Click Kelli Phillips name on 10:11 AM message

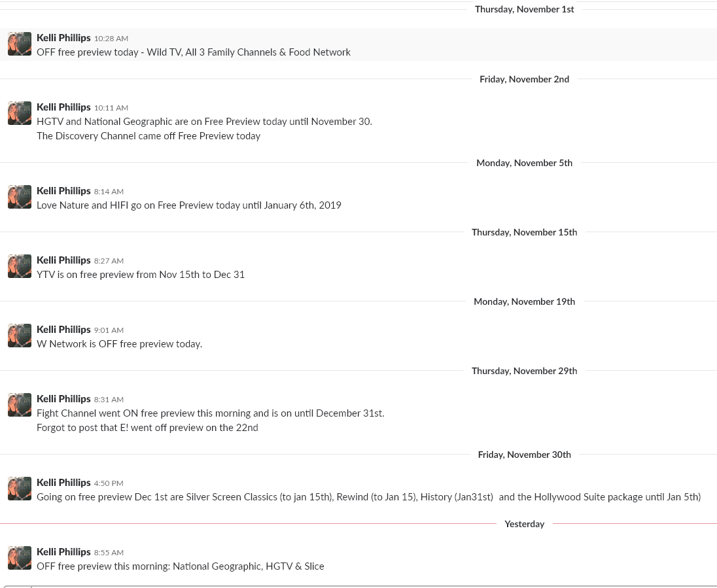tap(63, 107)
